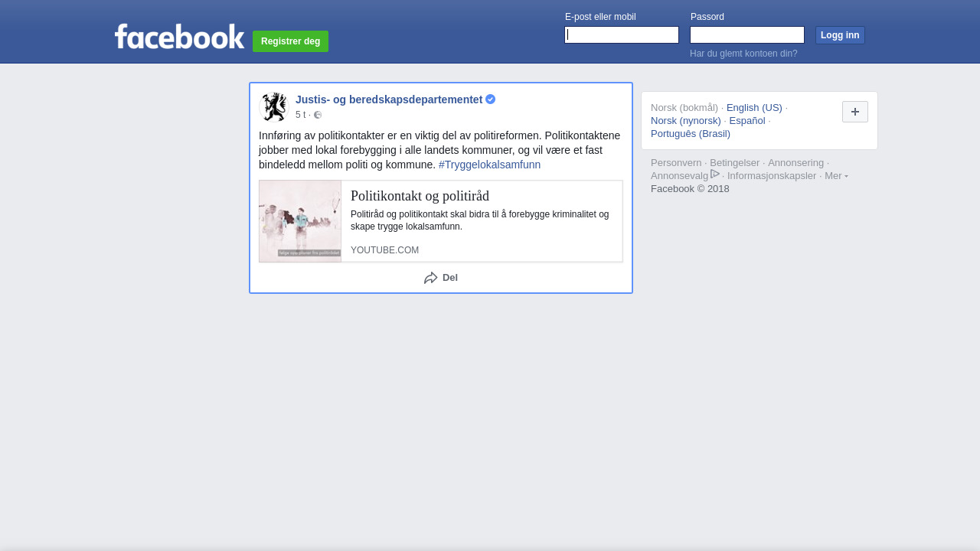Expand the Mer footer dropdown
Viewport: 980px width, 551px height.
tap(836, 176)
